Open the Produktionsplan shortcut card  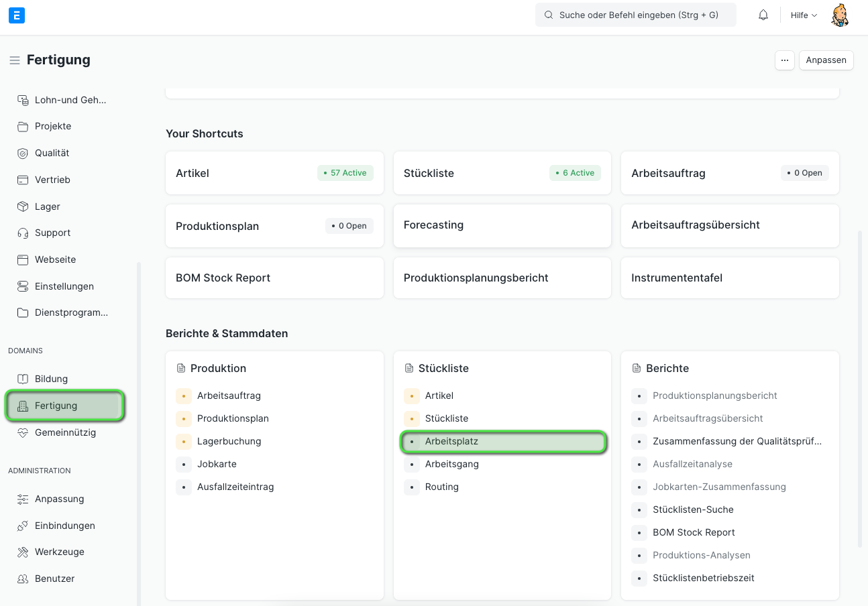click(x=274, y=226)
